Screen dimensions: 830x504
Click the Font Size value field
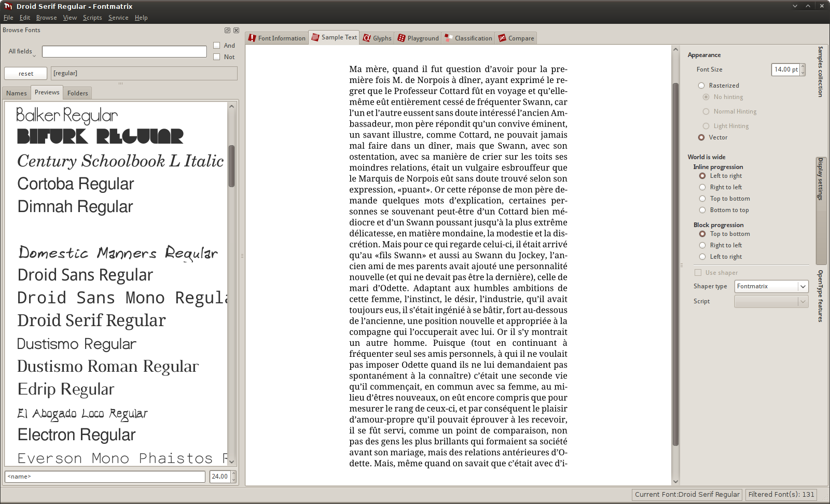pos(785,69)
